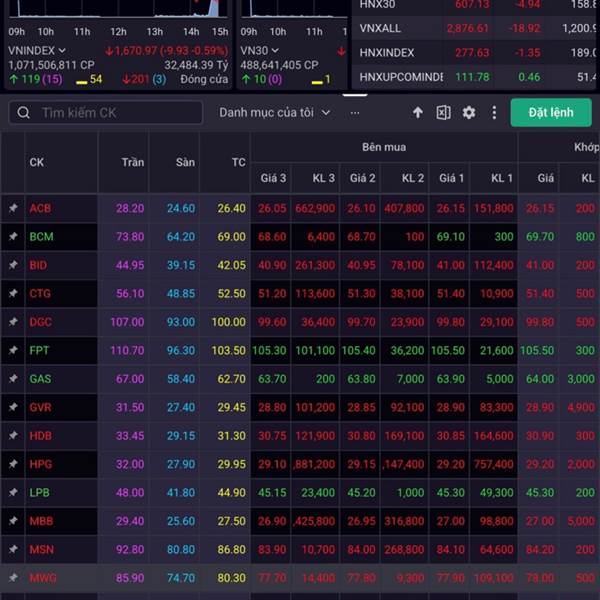Unpin the LPB stock icon

[13, 492]
